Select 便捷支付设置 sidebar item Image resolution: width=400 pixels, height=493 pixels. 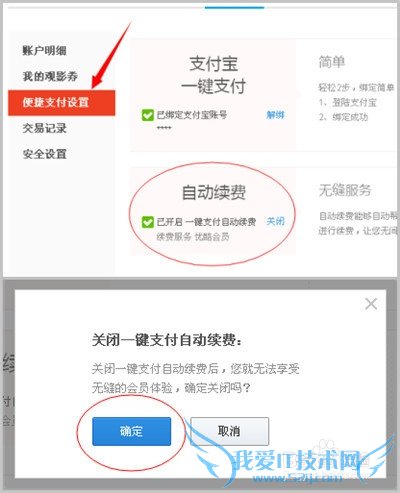point(62,102)
